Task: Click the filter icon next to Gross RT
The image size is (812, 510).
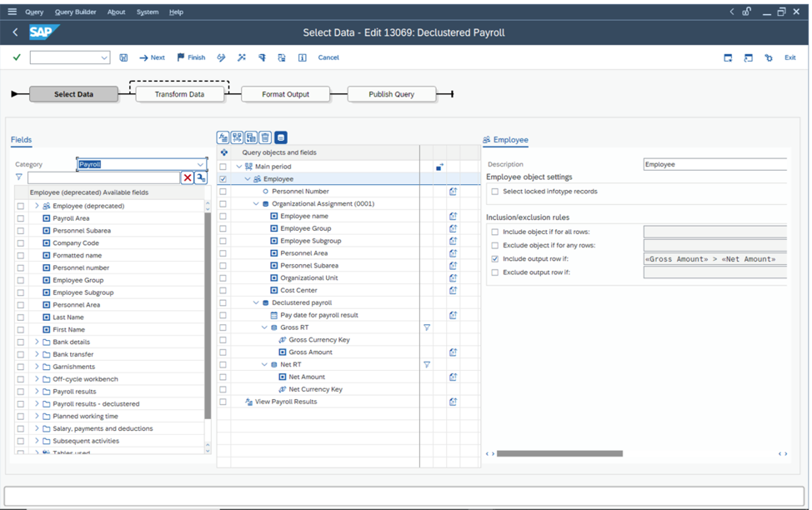Action: pos(427,327)
